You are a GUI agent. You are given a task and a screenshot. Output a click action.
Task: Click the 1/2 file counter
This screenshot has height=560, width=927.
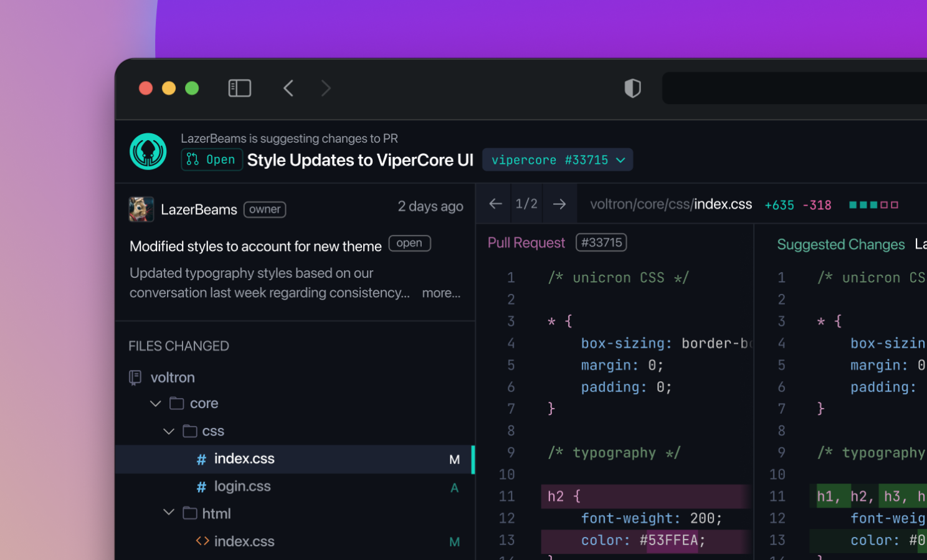[x=526, y=204]
